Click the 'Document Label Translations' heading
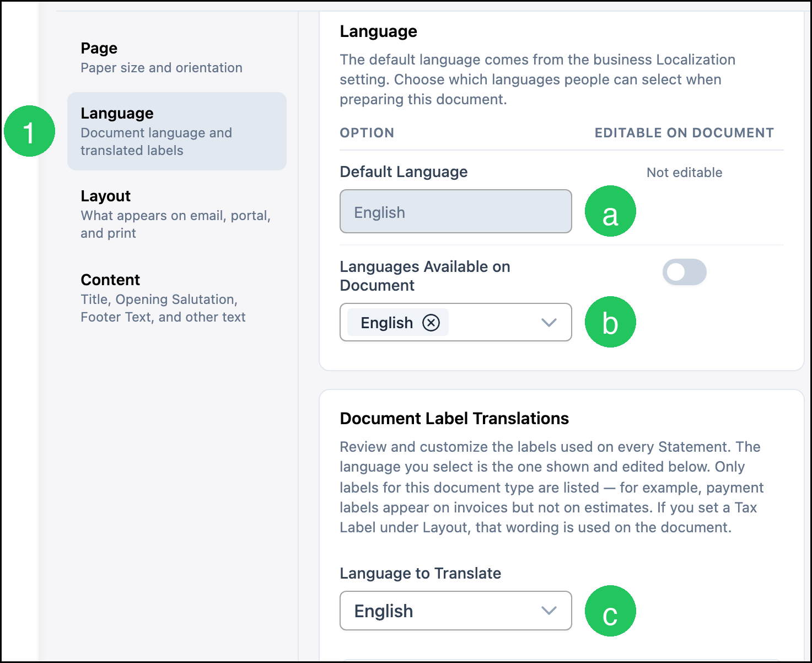 454,419
